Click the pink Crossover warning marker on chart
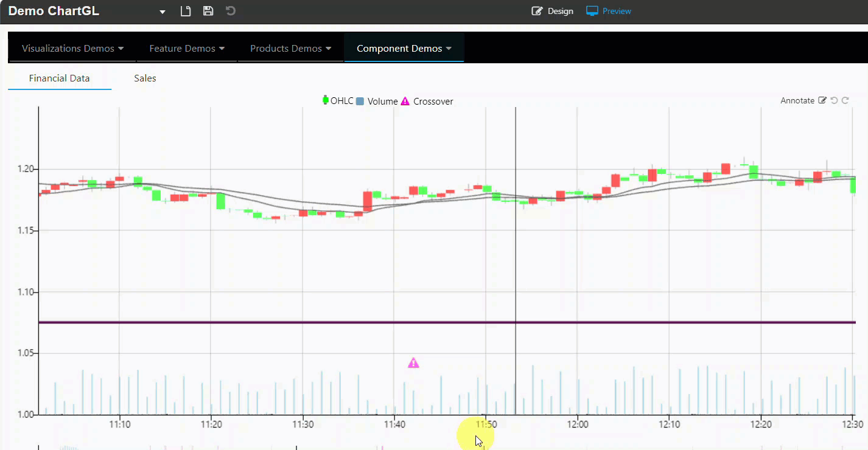This screenshot has width=868, height=450. (x=413, y=363)
